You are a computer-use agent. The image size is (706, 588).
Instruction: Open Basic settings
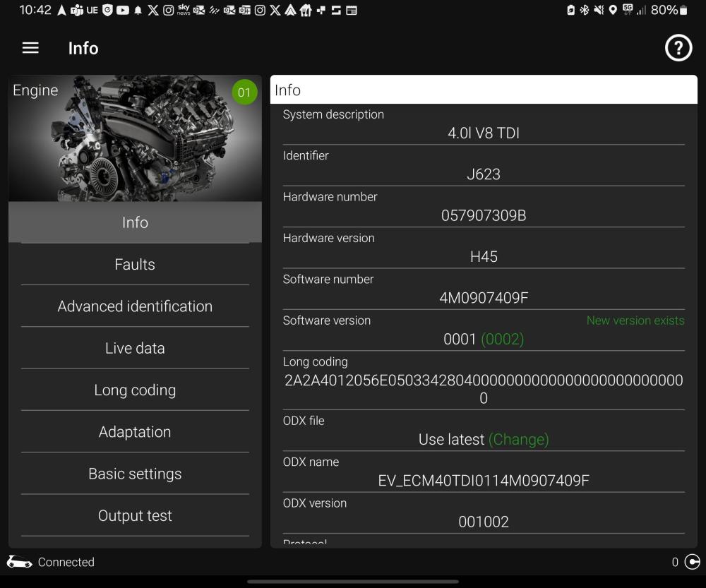tap(135, 474)
